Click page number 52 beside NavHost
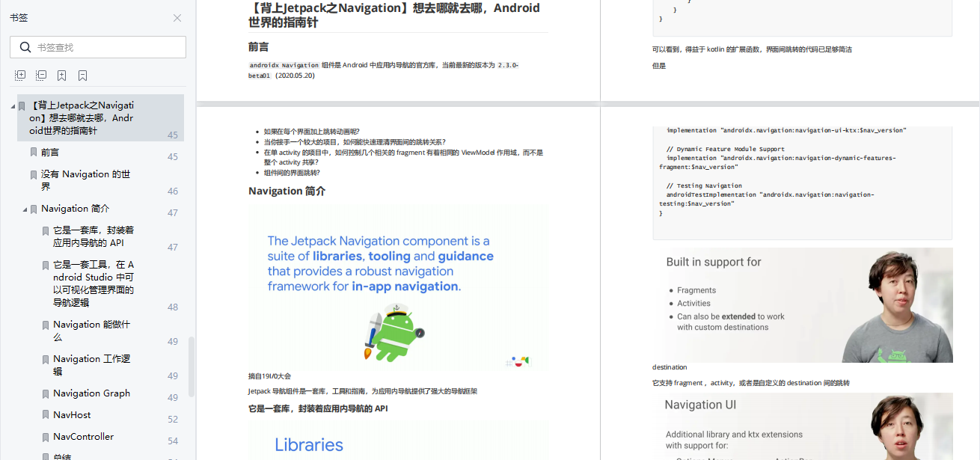 (x=173, y=420)
